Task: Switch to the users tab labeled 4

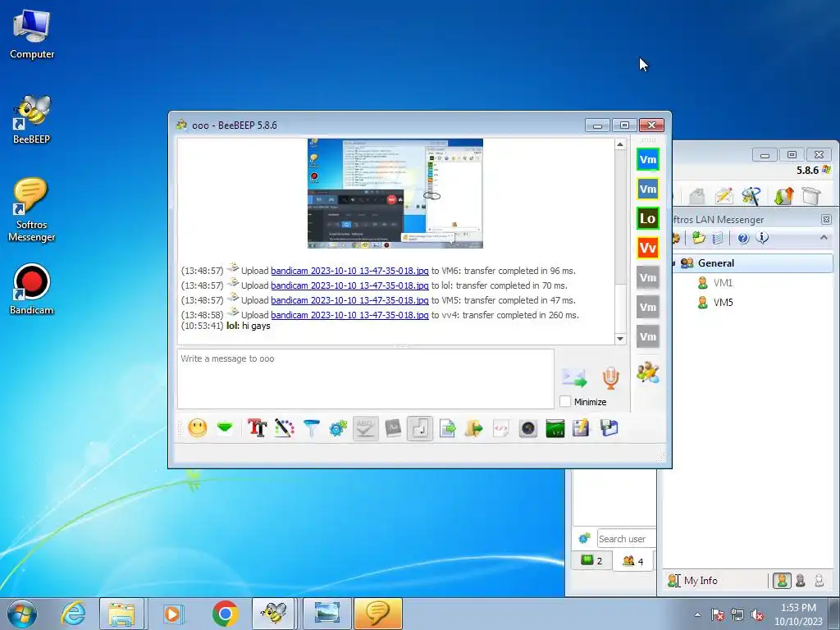Action: pyautogui.click(x=632, y=561)
